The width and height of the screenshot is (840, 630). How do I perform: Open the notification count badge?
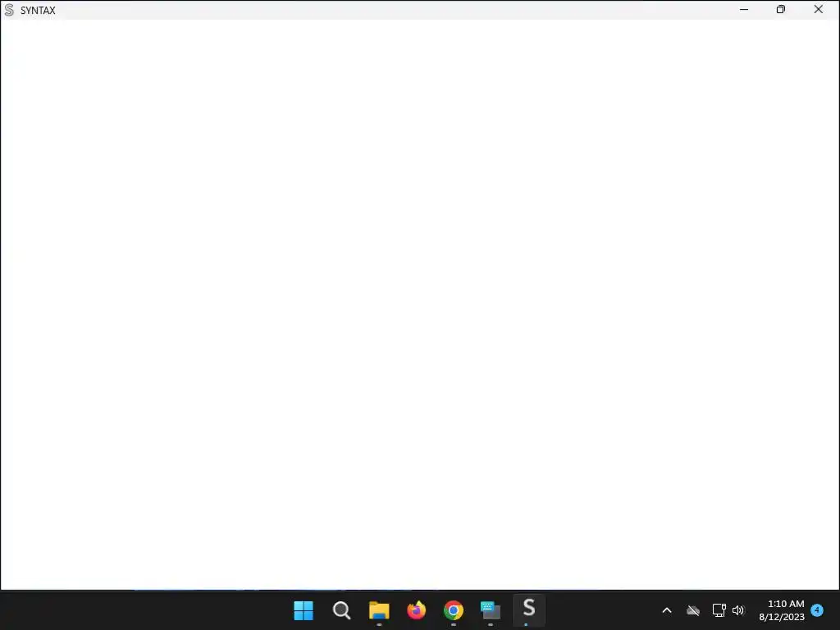click(817, 609)
